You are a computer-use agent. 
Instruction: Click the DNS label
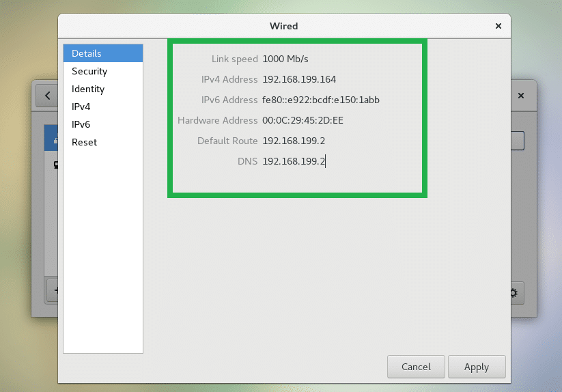point(247,161)
